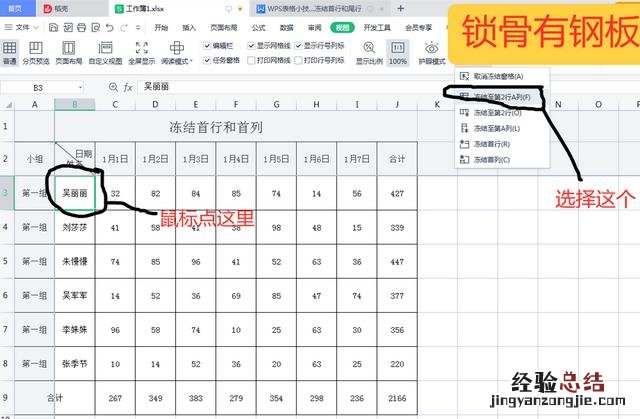Switch to 普通 normal view

point(9,53)
